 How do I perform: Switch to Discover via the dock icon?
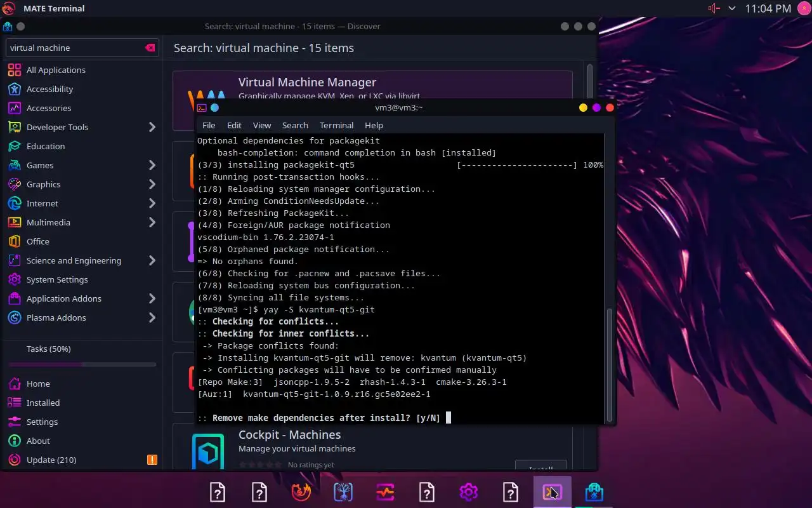pos(594,492)
